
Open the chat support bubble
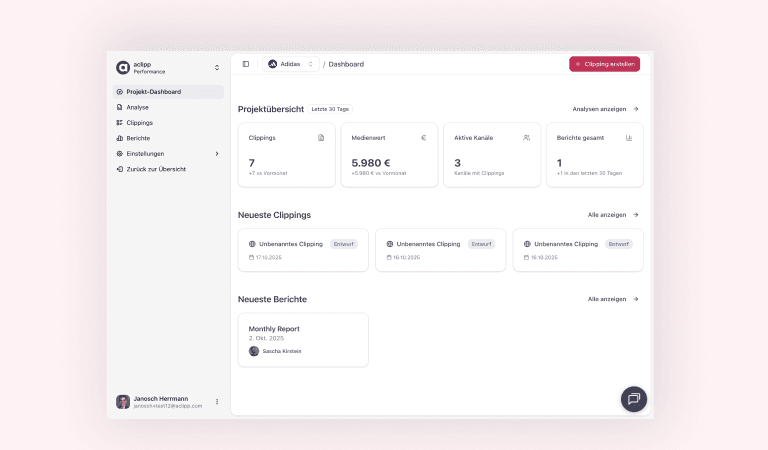click(x=633, y=398)
